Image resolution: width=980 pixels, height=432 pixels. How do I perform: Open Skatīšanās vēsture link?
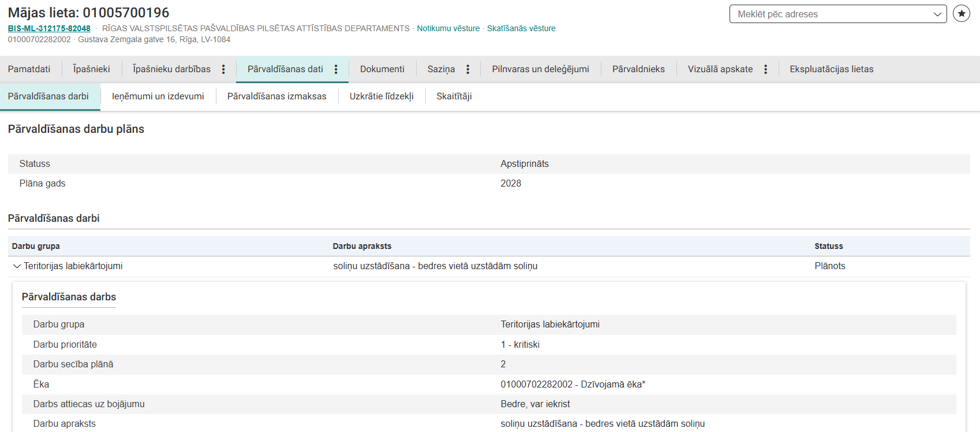(521, 28)
